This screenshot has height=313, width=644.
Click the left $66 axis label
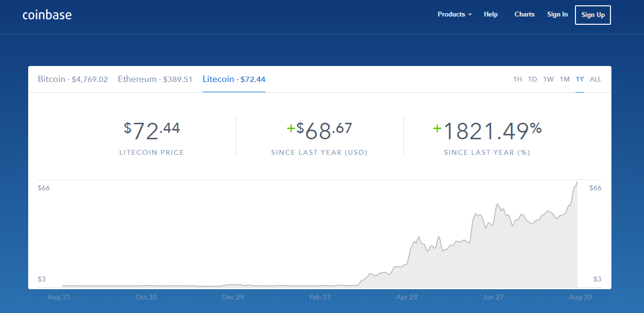click(x=44, y=188)
